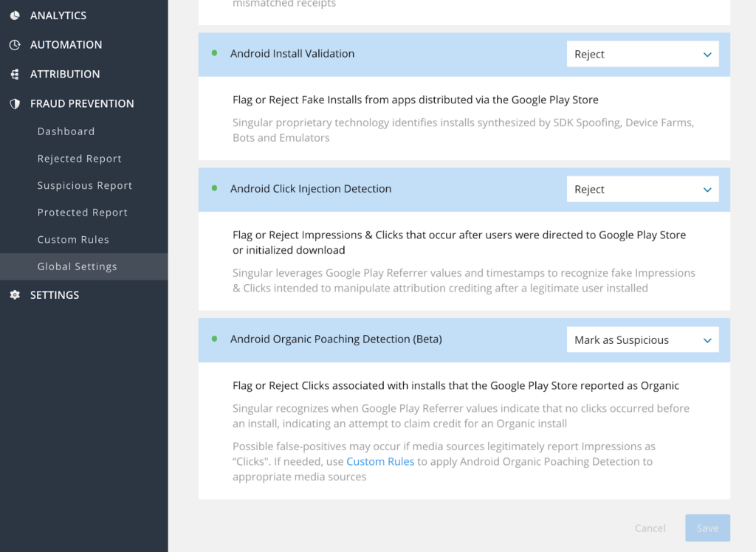
Task: Select Custom Rules in the sidebar
Action: point(72,239)
